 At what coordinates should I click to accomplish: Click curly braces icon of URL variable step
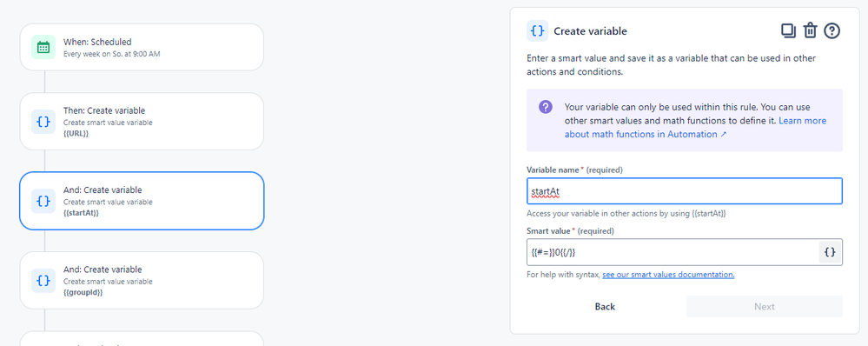click(43, 121)
